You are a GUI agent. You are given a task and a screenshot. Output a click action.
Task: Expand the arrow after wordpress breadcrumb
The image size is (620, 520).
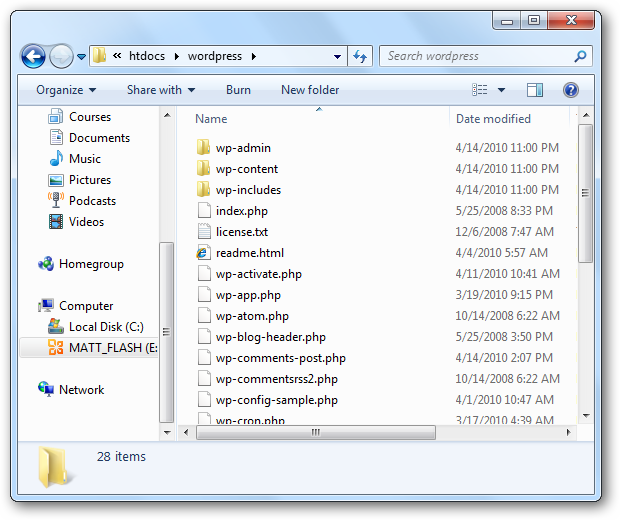pyautogui.click(x=253, y=57)
